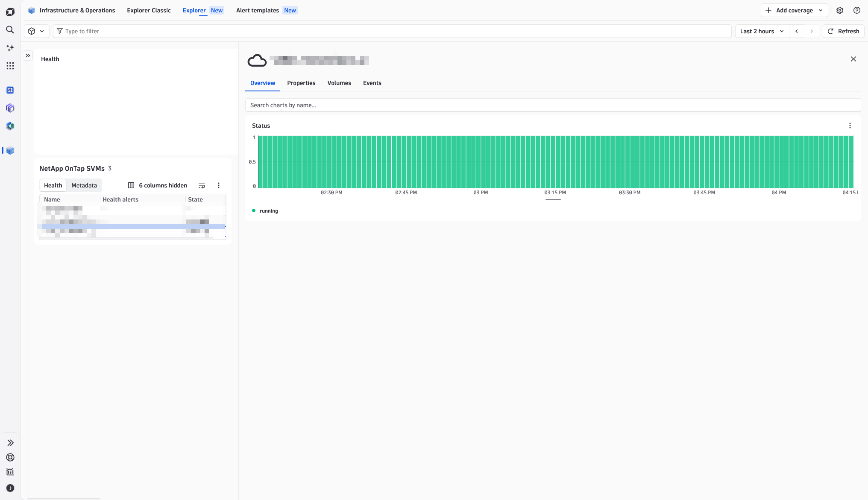This screenshot has width=868, height=500.
Task: Focus the Type to filter field
Action: [x=392, y=31]
